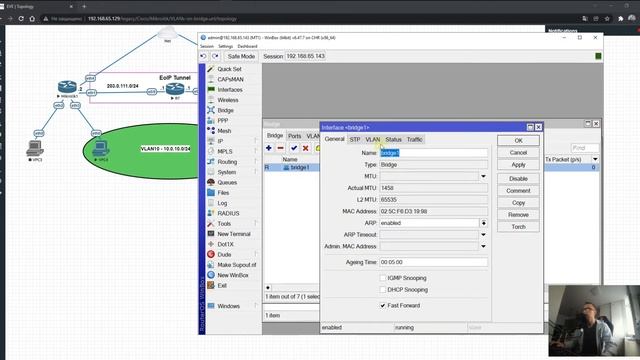
Task: Open the Settings menu in WinBox
Action: click(x=225, y=47)
